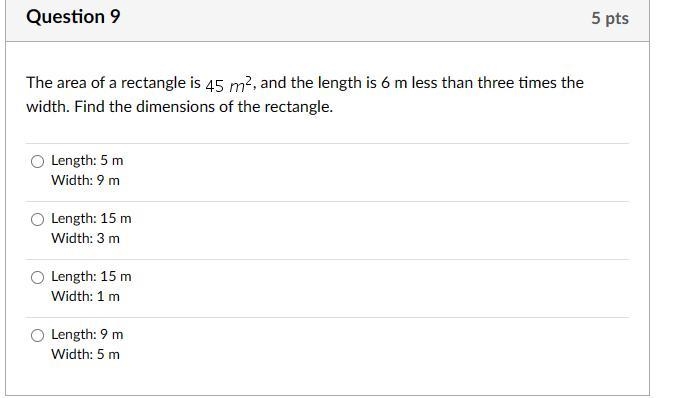This screenshot has height=398, width=673.
Task: Click the 45 m² math expression
Action: click(230, 84)
